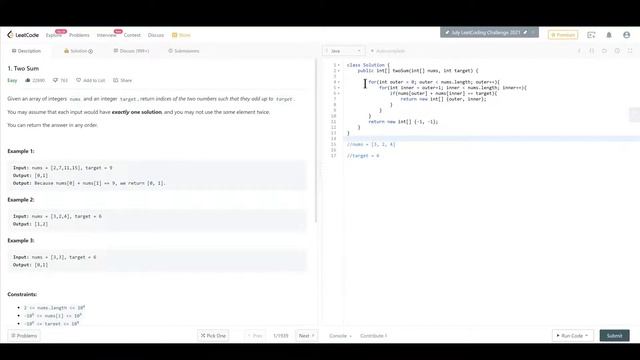Click the thumbs-down dislike icon
Screen dimensions: 640x360
[56, 80]
